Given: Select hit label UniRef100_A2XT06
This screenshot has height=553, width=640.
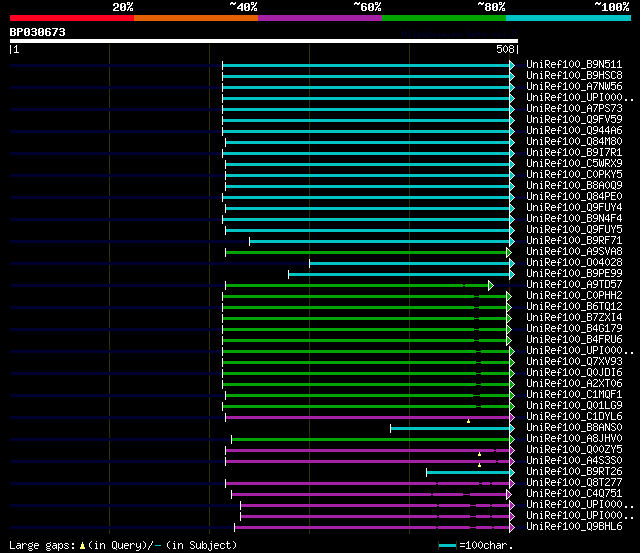Looking at the screenshot, I should tap(574, 384).
